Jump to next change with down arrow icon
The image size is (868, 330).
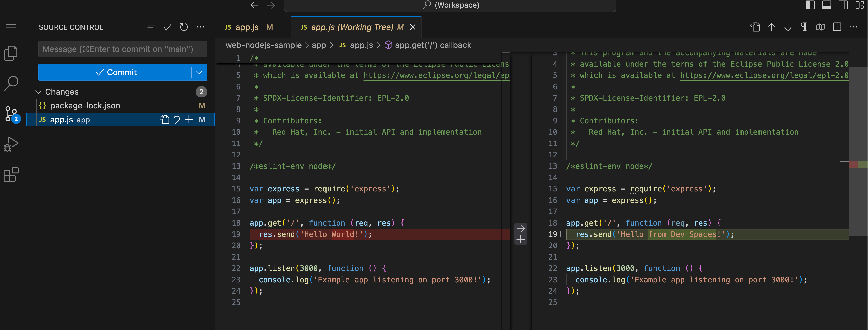click(788, 27)
